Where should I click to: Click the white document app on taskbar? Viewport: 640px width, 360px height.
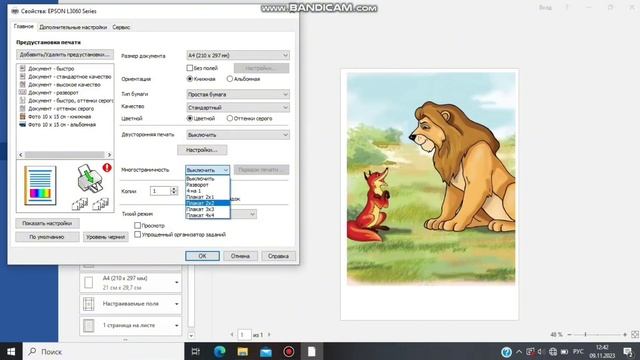coord(311,351)
